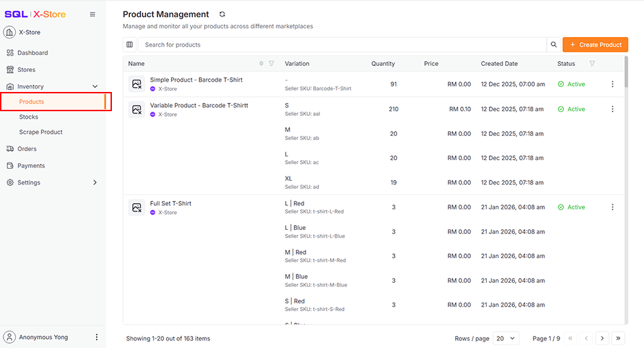Click the SQL X-Store logo

pos(35,14)
